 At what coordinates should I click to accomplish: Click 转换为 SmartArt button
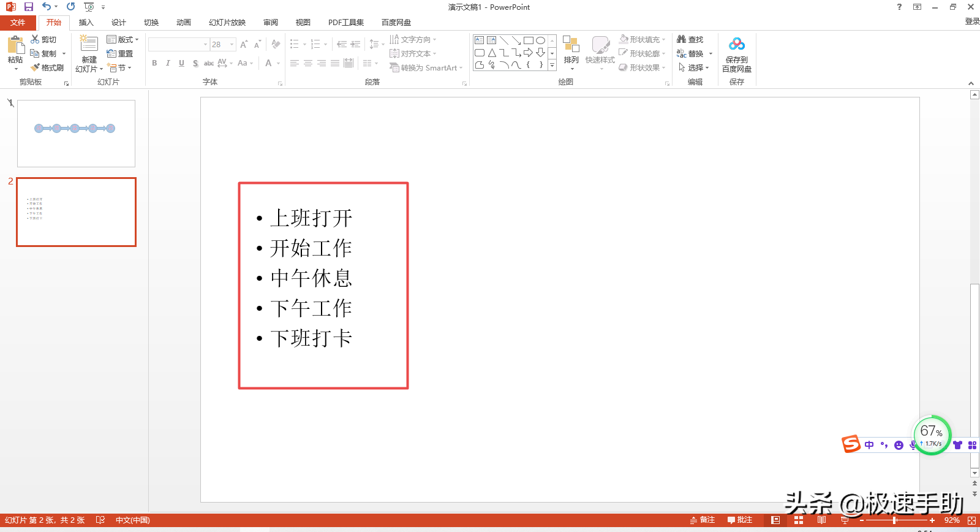[426, 67]
